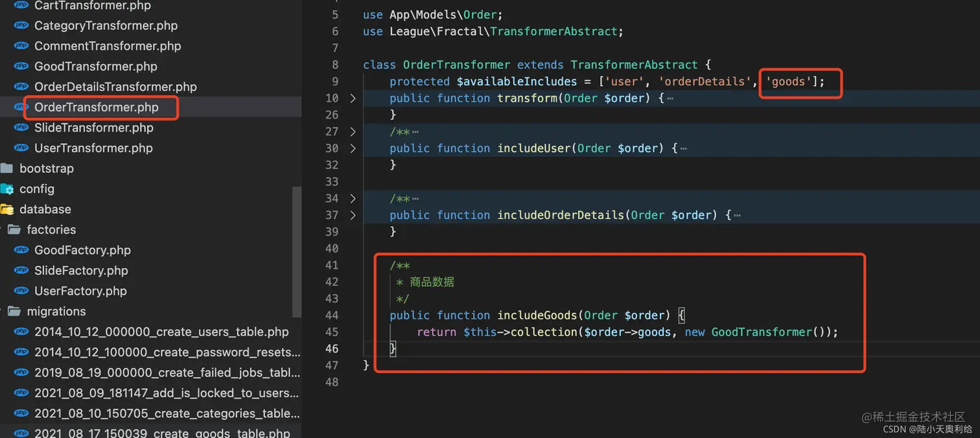Click $availableIncludes variable on line 9
This screenshot has width=980, height=438.
pyautogui.click(x=517, y=82)
